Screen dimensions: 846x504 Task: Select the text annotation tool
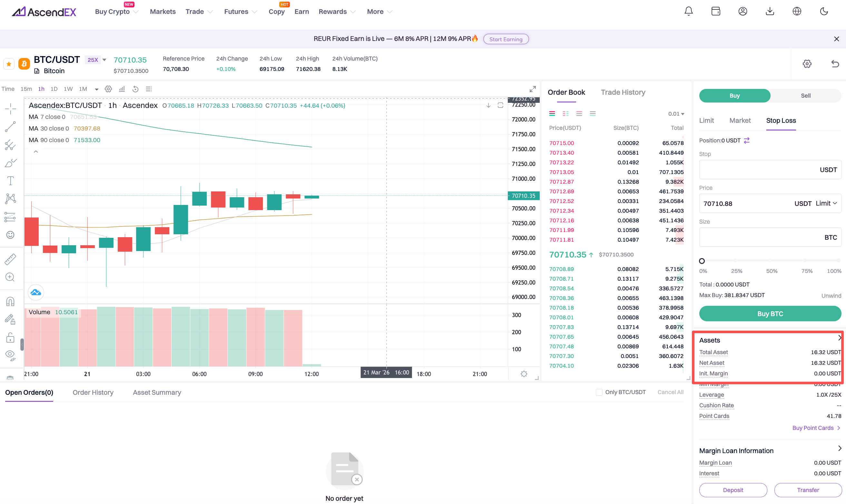(10, 181)
